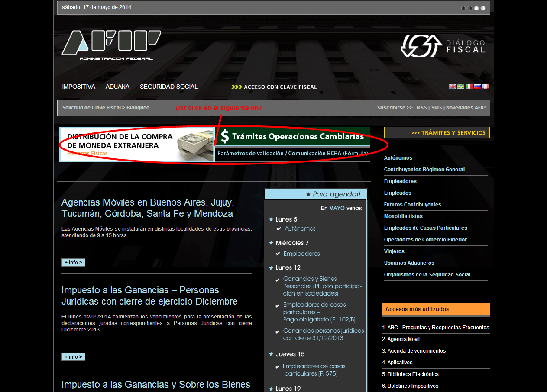The height and width of the screenshot is (392, 547).
Task: Choose the half-black contrast circle
Action: 470,8
